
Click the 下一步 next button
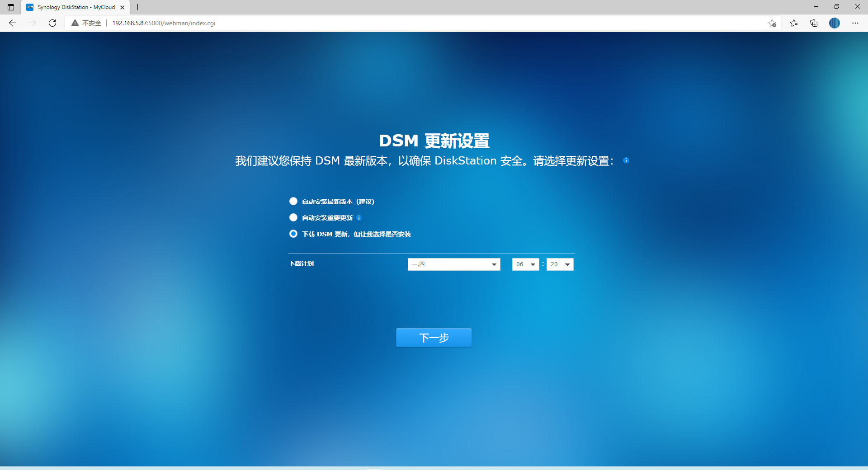coord(434,338)
